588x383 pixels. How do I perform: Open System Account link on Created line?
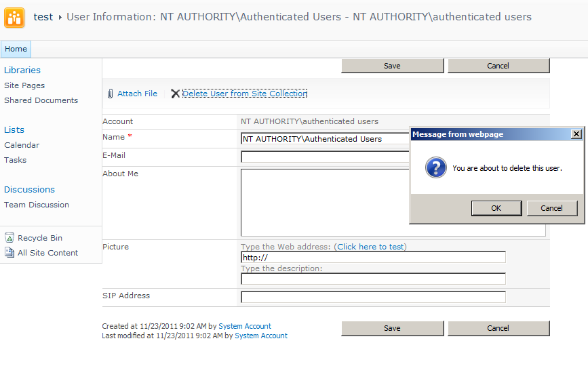tap(245, 326)
